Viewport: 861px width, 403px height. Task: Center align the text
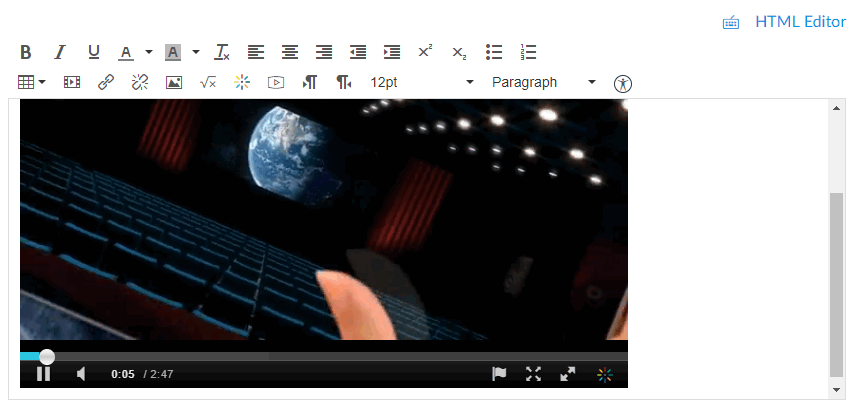290,53
